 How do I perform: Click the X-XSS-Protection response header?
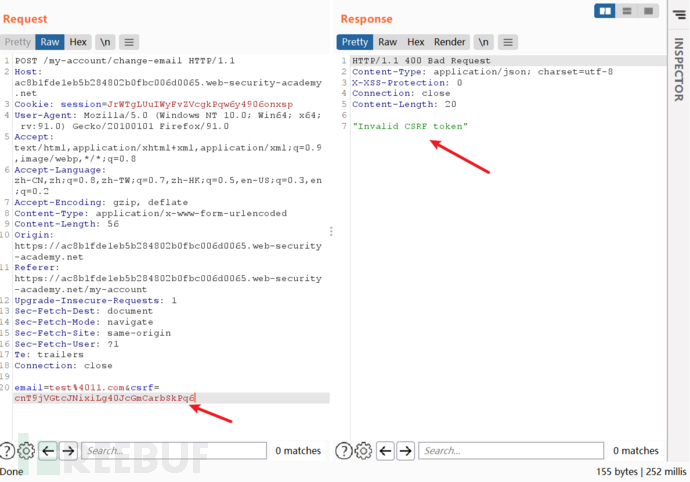[x=407, y=83]
